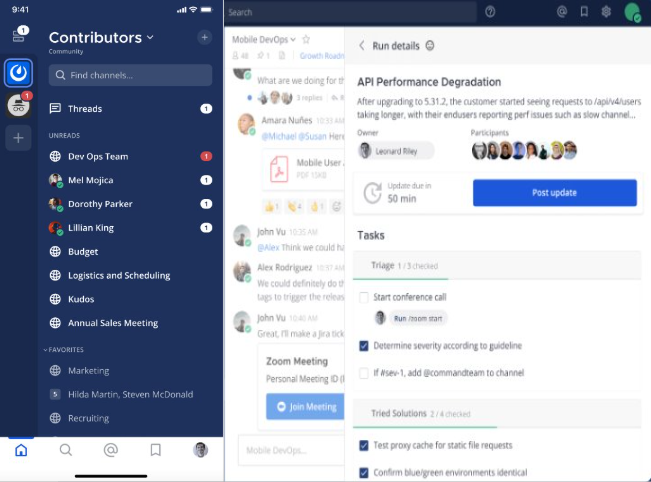Screen dimensions: 651x482
Task: Open Threads in the sidebar
Action: tap(130, 109)
